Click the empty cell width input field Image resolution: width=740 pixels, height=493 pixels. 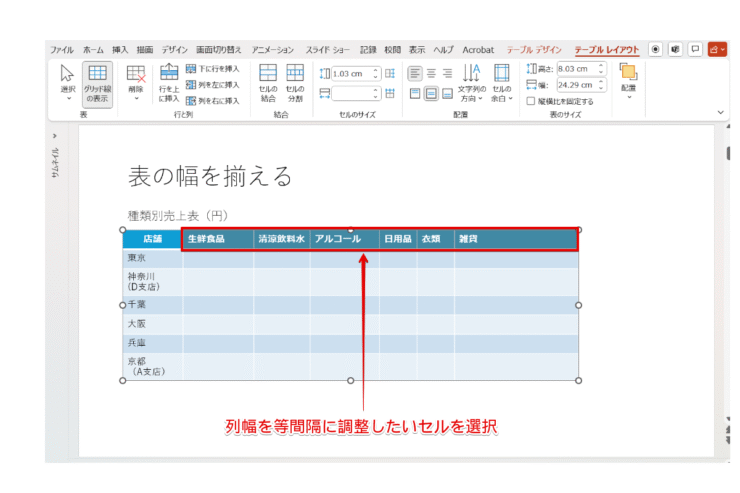click(352, 93)
